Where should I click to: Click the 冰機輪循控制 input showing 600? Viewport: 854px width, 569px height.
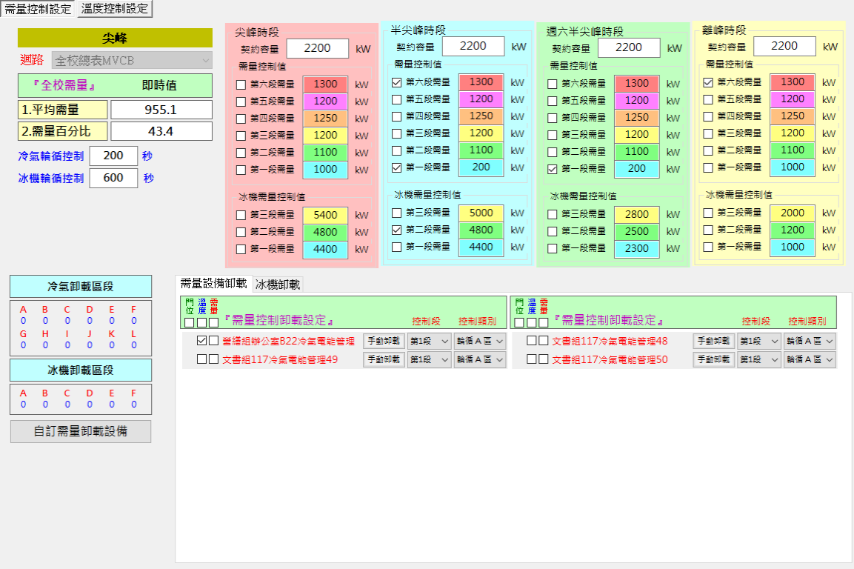click(x=113, y=178)
